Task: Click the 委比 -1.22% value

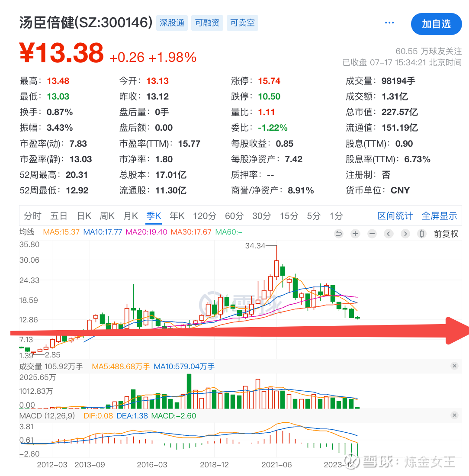Action: 273,128
